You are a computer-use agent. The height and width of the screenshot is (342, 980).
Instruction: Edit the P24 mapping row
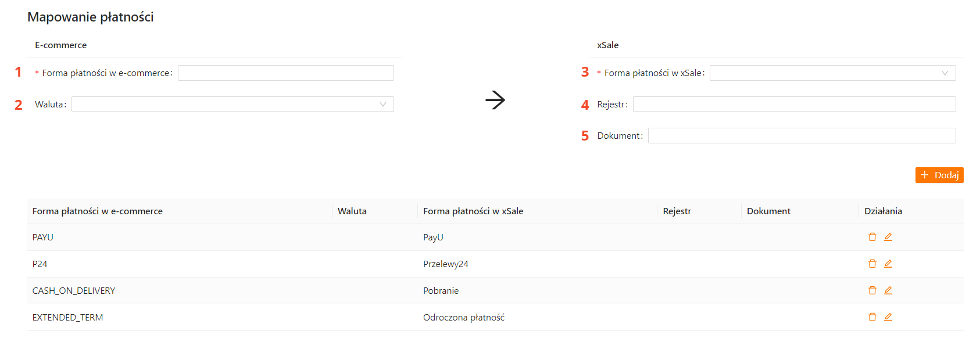pos(888,264)
